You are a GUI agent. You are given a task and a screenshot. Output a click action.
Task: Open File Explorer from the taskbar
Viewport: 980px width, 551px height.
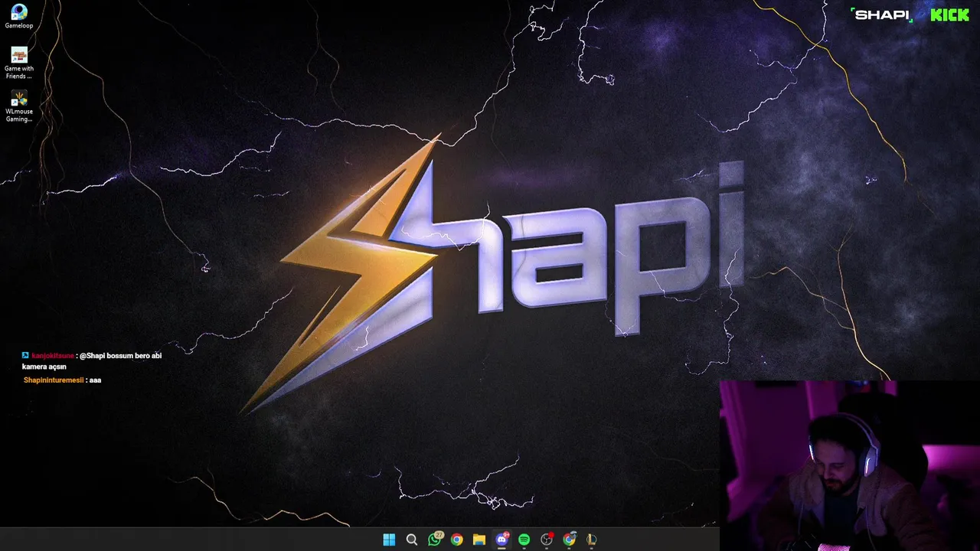(x=479, y=540)
